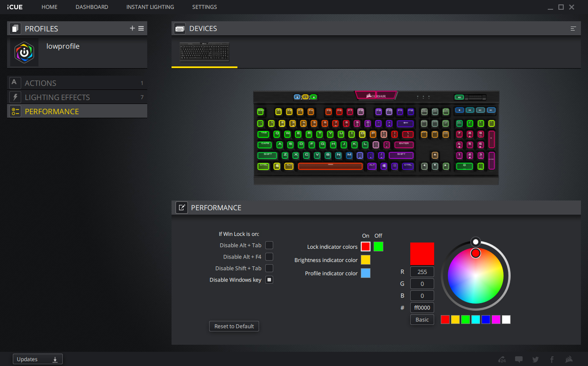
Task: Open the chat bubble forum icon
Action: 519,359
